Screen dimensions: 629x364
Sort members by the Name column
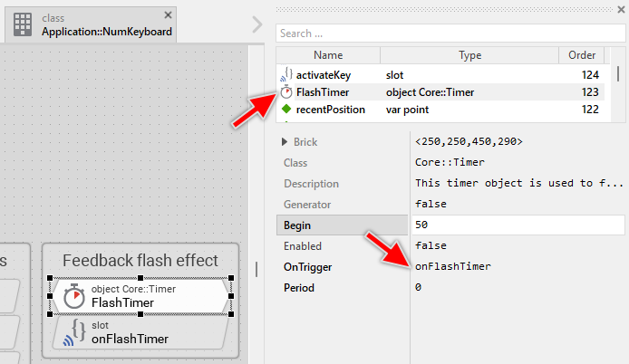tap(327, 55)
